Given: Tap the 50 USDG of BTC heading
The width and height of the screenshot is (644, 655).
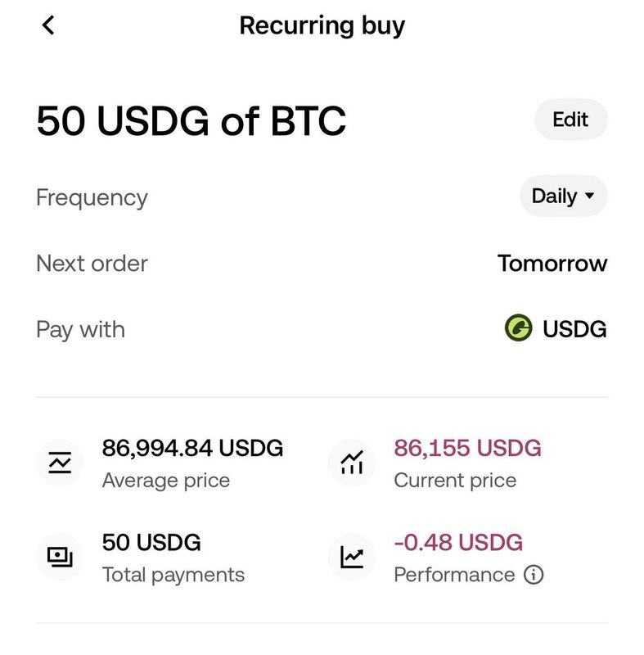Looking at the screenshot, I should click(191, 121).
